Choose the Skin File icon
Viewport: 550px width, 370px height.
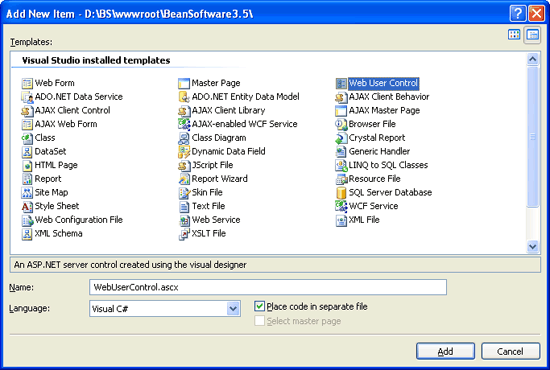pos(184,193)
